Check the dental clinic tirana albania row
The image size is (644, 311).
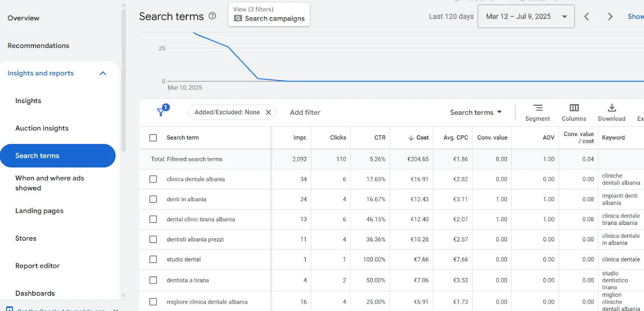tap(153, 219)
